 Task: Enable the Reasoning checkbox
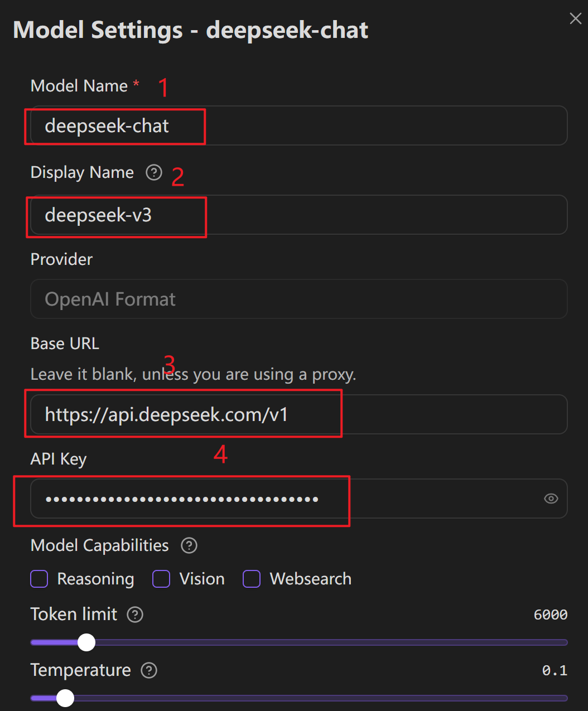point(39,579)
